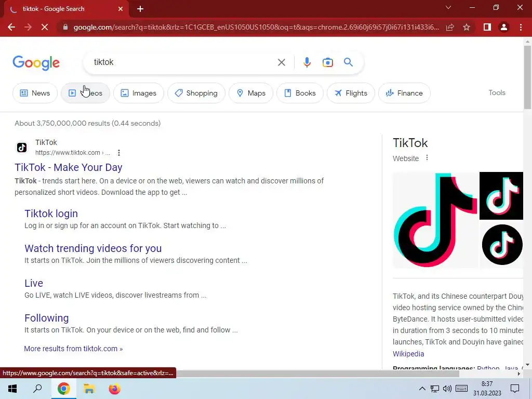This screenshot has height=399, width=532.
Task: Open more options beside tiktok.com URL
Action: point(119,153)
